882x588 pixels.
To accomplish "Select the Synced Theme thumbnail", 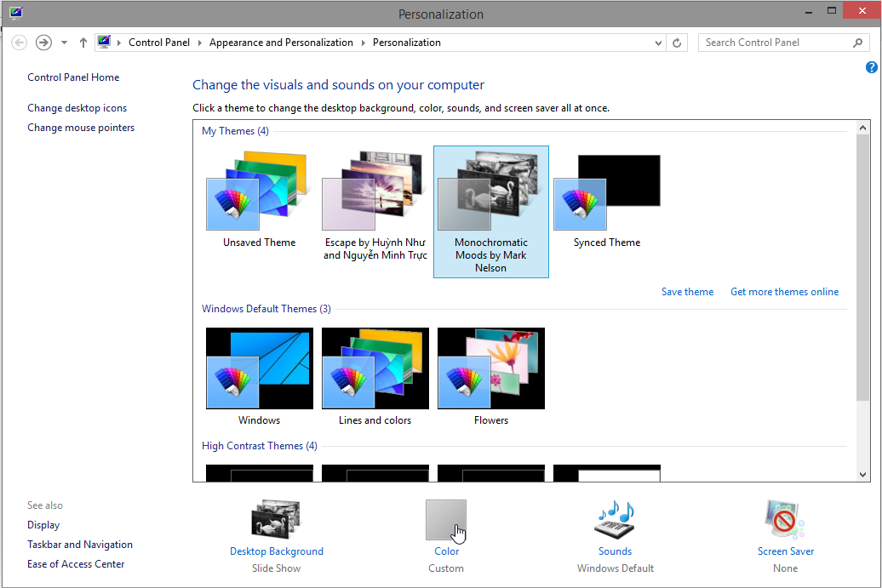I will pyautogui.click(x=606, y=193).
